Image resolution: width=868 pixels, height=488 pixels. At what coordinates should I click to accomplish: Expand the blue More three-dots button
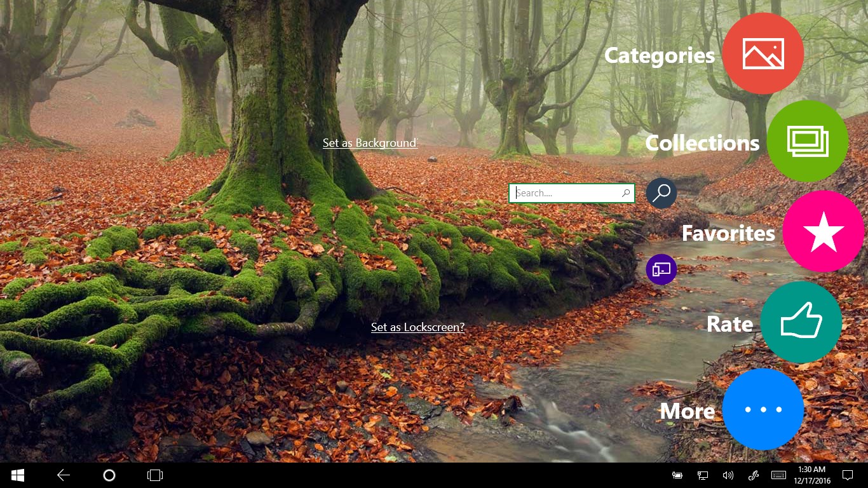point(763,409)
